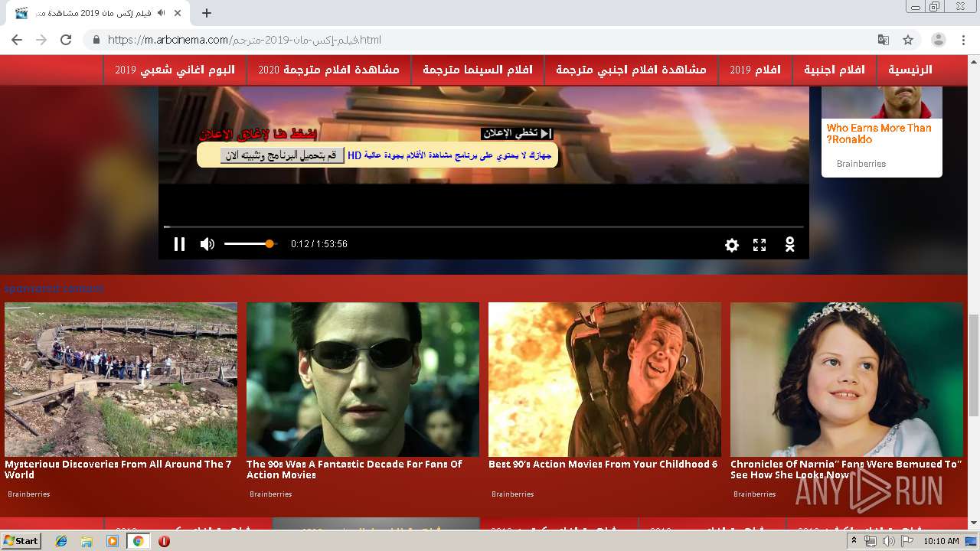Open system volume tray icon

pyautogui.click(x=888, y=541)
